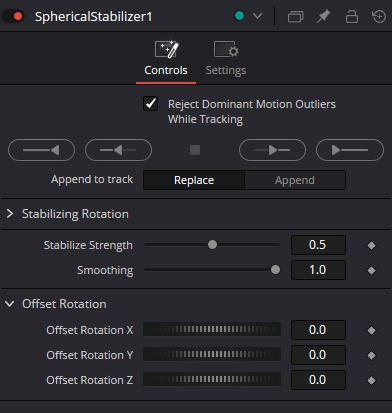Pin the SphericalStabilizer1 inspector panel
Image resolution: width=392 pixels, height=413 pixels.
click(x=323, y=16)
